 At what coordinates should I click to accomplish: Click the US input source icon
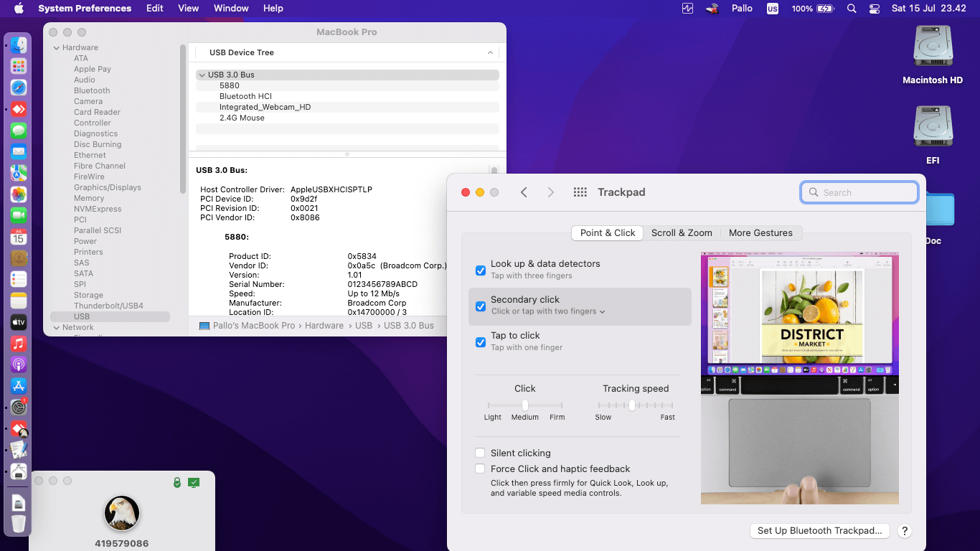pos(773,9)
